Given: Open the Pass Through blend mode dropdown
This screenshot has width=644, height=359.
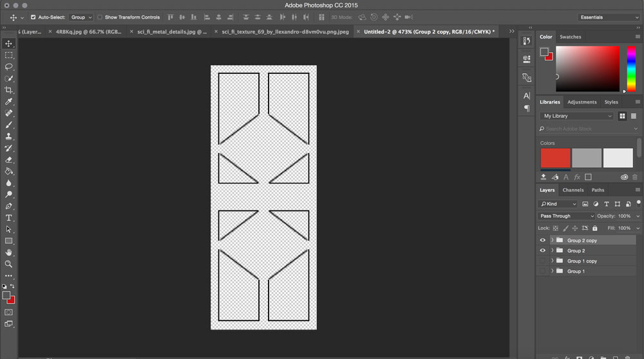Looking at the screenshot, I should pos(566,216).
